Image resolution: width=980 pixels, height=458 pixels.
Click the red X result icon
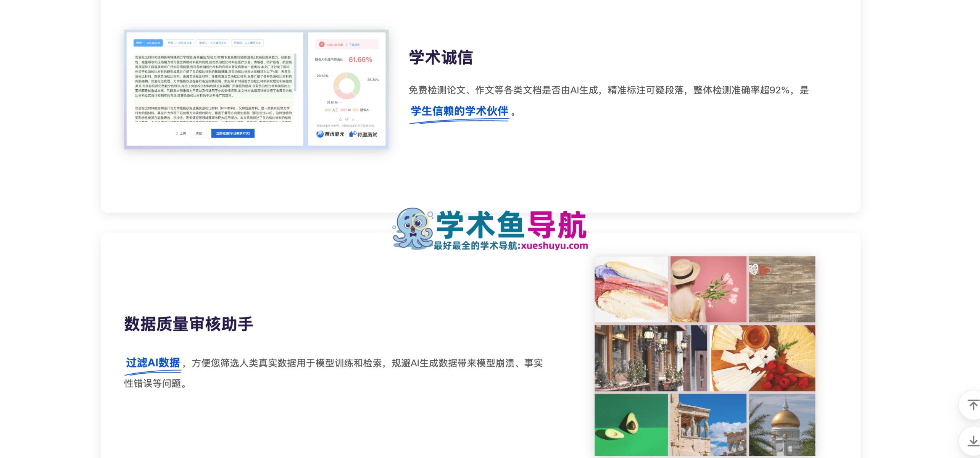(x=322, y=44)
